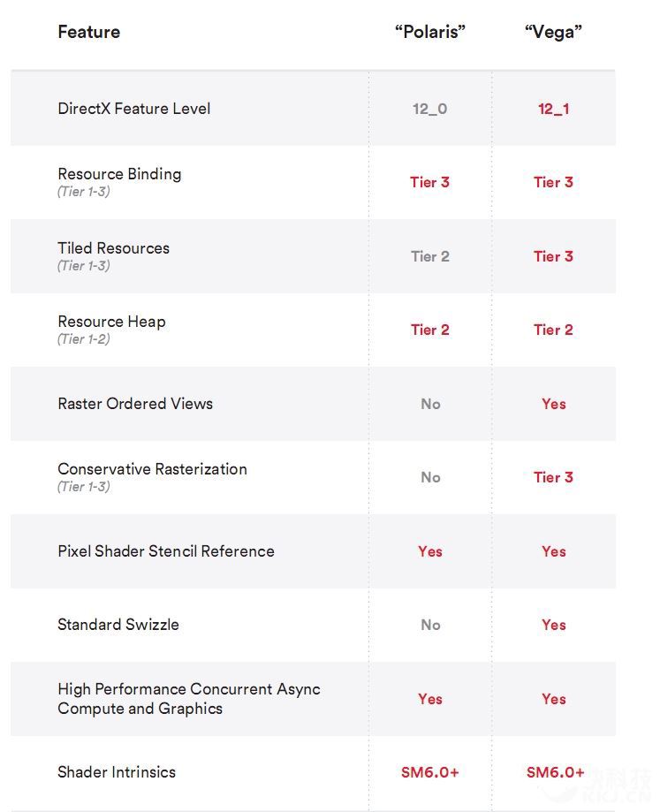The image size is (660, 812).
Task: Select the Resource Heap feature label
Action: click(x=111, y=322)
